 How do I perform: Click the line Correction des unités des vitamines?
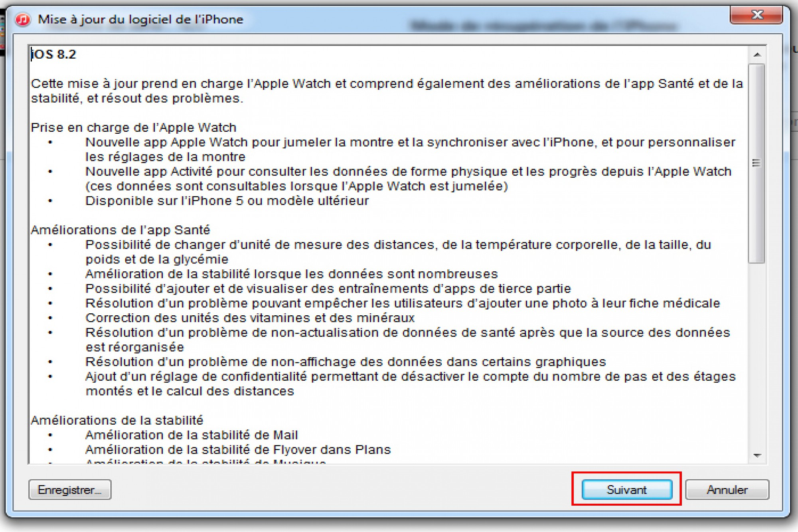tap(250, 318)
